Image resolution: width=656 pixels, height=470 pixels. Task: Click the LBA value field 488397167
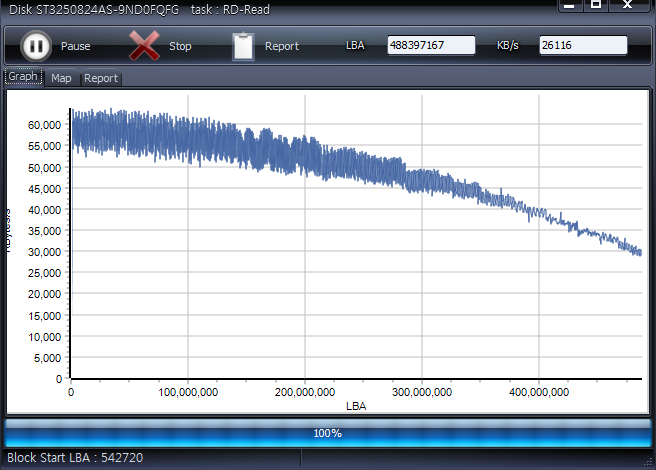pyautogui.click(x=431, y=45)
